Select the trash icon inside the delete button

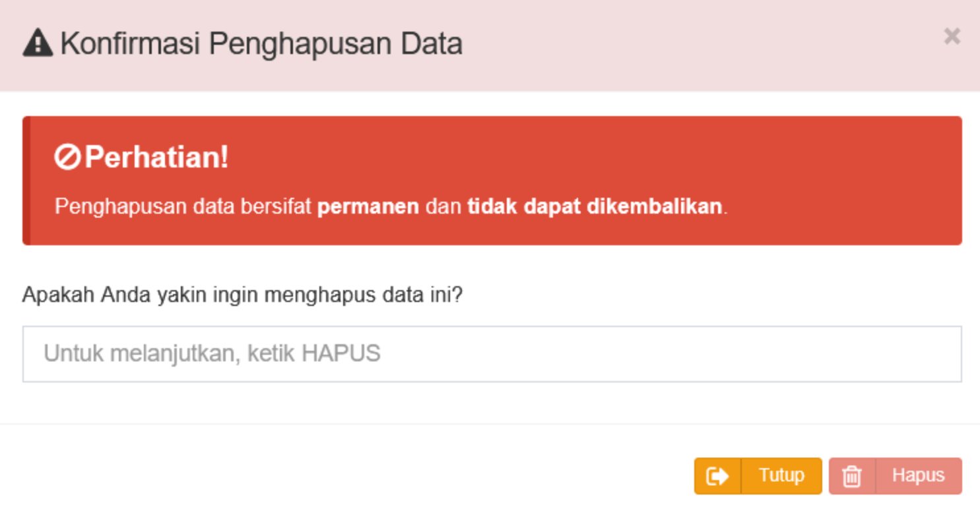(x=853, y=475)
